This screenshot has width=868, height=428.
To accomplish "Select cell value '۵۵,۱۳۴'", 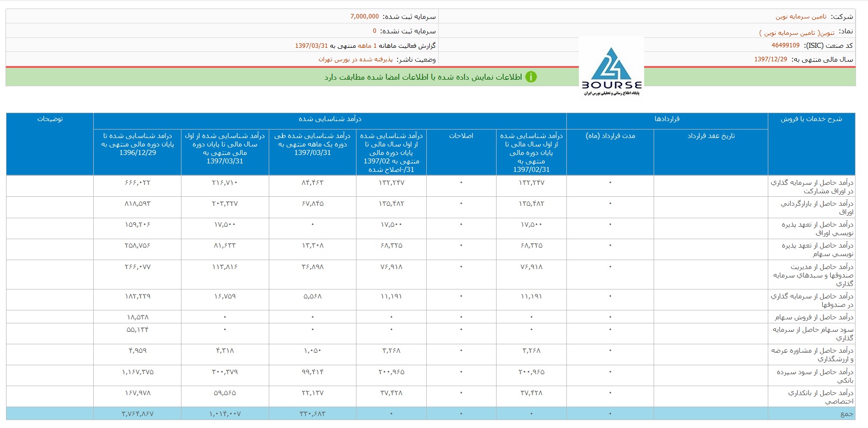I will coord(138,330).
